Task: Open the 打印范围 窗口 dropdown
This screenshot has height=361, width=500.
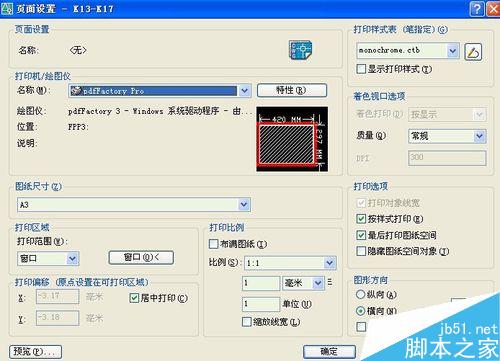Action: click(72, 258)
